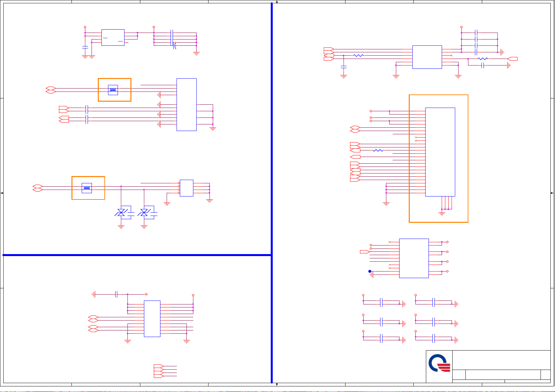Select the common-mode choke in the upper orange box
The image size is (555, 392).
113,90
